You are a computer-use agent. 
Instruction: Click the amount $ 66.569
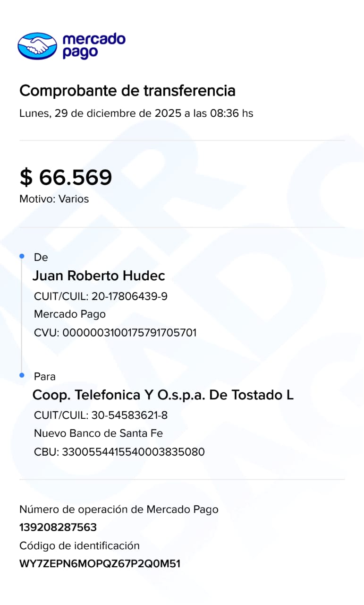point(66,177)
